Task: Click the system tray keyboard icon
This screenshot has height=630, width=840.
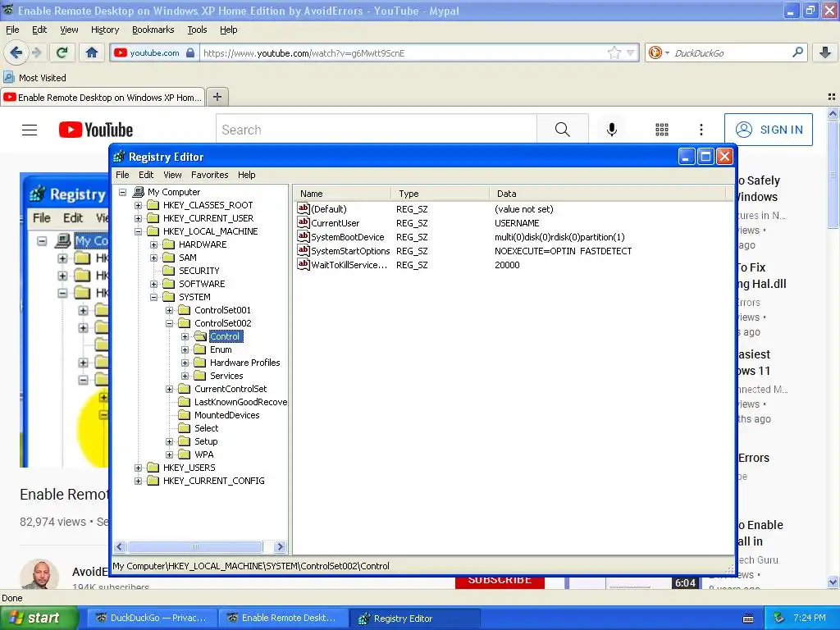Action: (748, 619)
